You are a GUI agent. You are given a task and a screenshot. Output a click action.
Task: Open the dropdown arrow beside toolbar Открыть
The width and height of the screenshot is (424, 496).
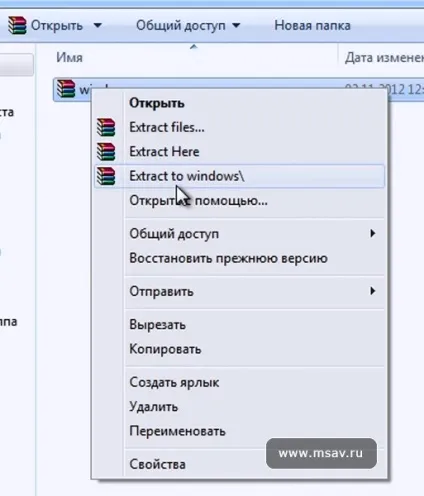click(98, 25)
